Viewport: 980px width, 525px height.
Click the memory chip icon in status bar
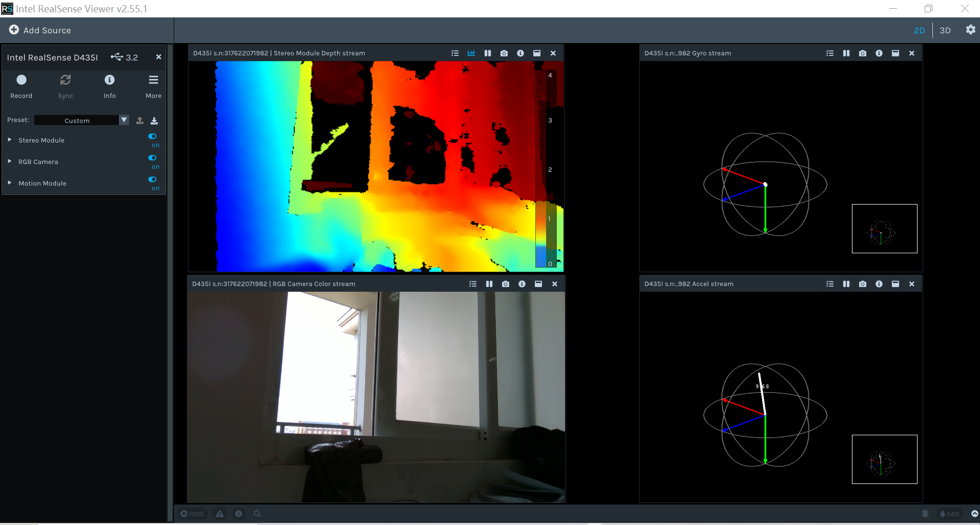pos(925,514)
